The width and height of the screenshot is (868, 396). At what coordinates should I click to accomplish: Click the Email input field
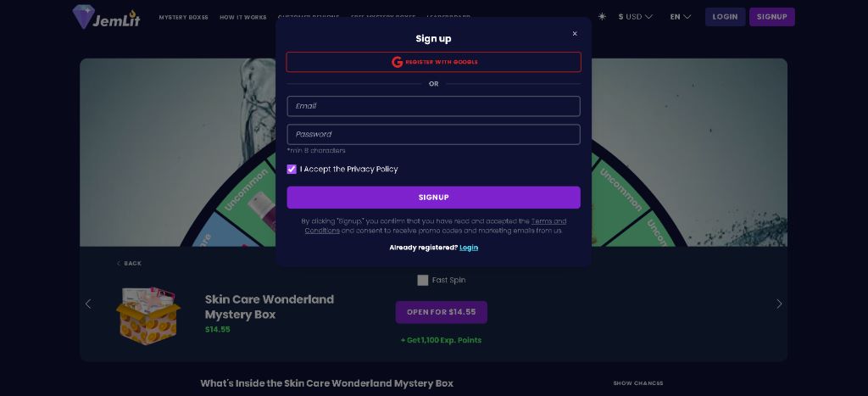[x=433, y=106]
